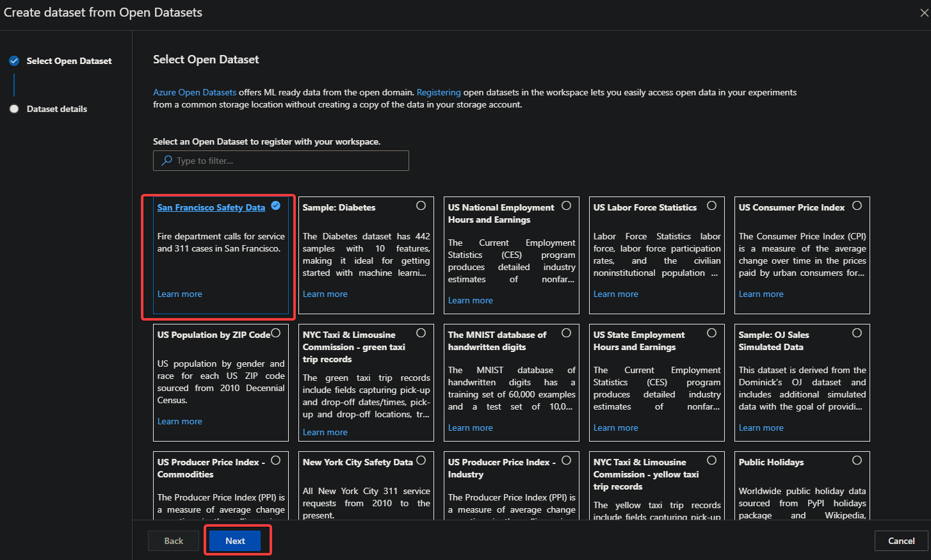Close the Create dataset dialog
The image size is (931, 560).
[924, 13]
